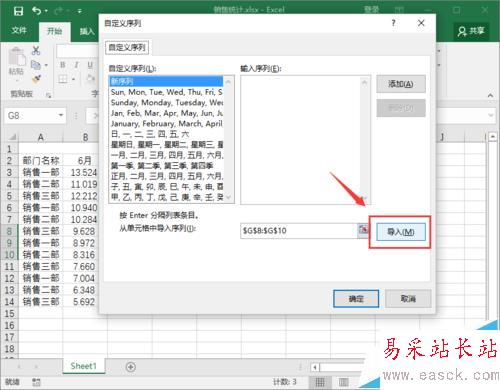Select the 甲, 乙, 丙, 丁 list entry
This screenshot has height=390, width=500.
[x=166, y=197]
